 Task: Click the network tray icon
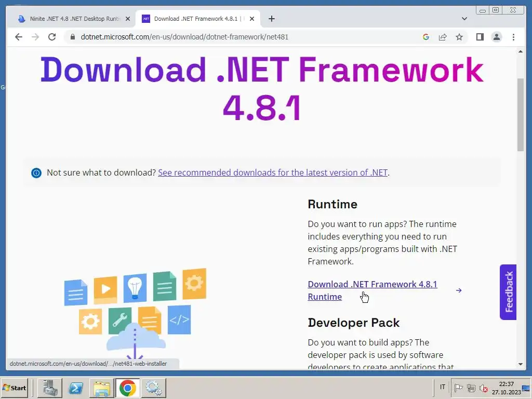471,388
